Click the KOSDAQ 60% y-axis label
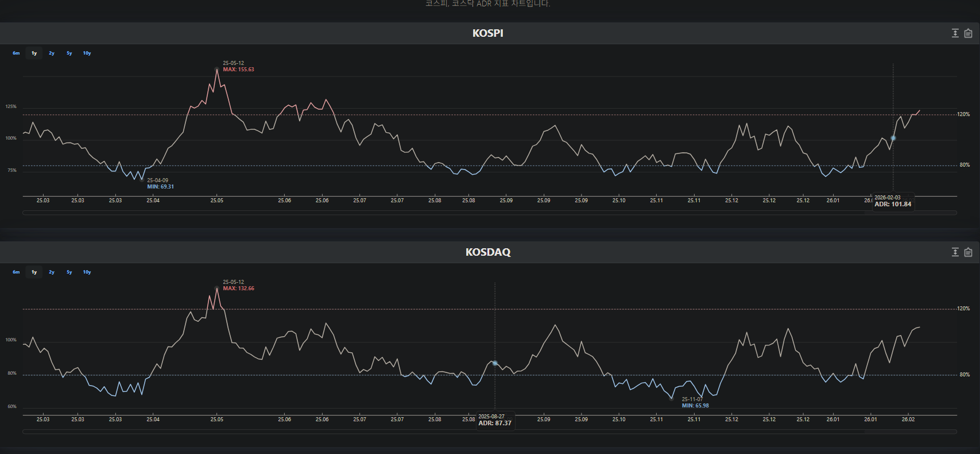Screen dimensions: 980x454 tap(12, 406)
